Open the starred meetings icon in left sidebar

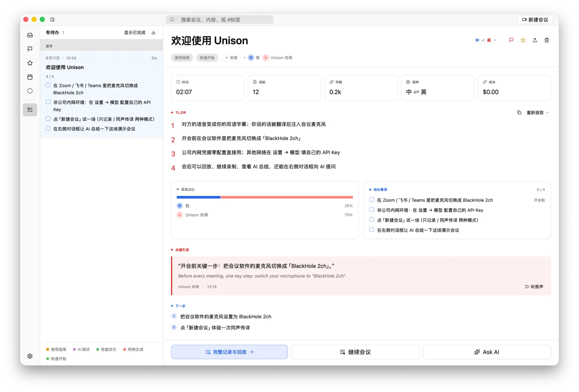tap(30, 63)
